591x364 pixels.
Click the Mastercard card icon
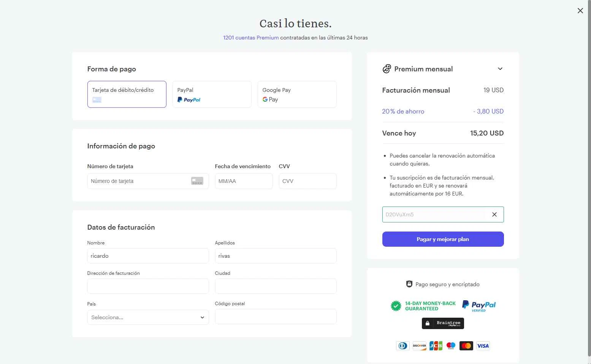point(466,346)
